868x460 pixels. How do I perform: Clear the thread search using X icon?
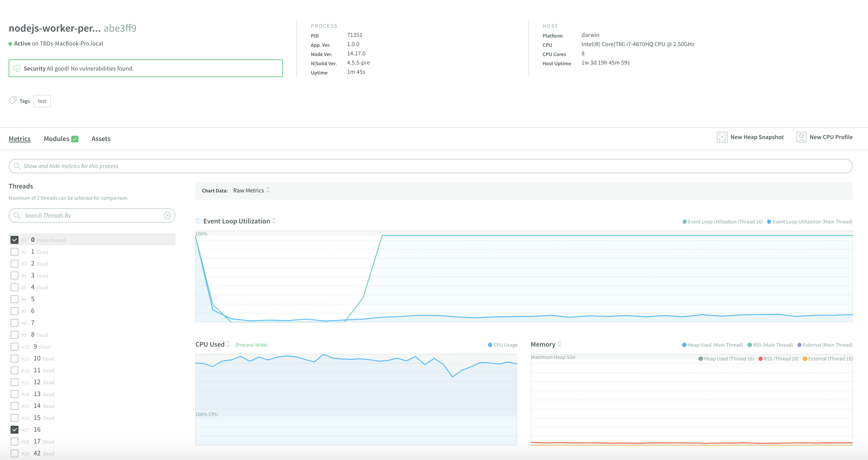168,216
